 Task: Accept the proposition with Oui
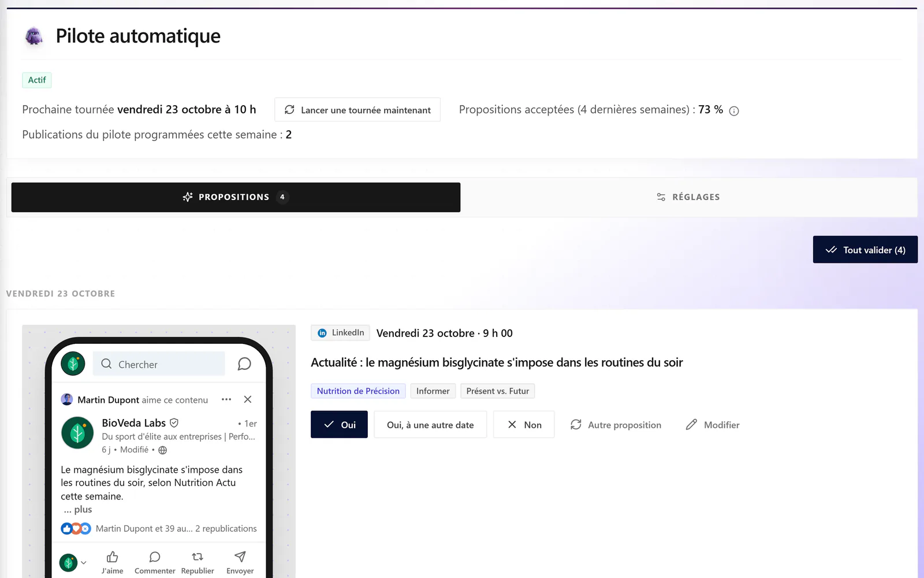(x=339, y=425)
